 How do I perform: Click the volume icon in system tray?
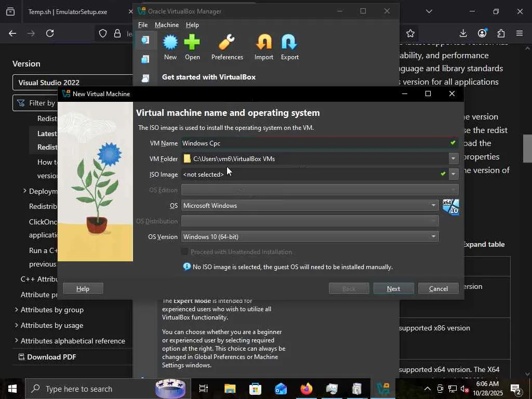[465, 389]
